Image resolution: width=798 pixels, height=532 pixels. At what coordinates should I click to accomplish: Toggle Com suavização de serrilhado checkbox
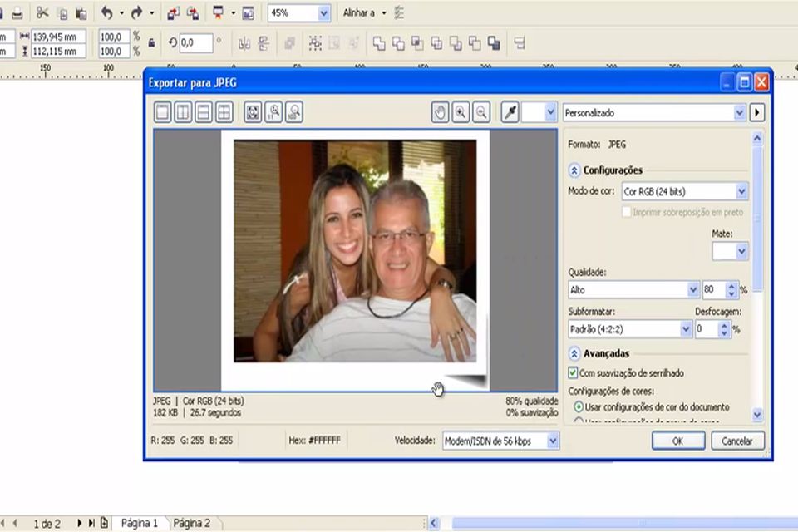tap(573, 372)
